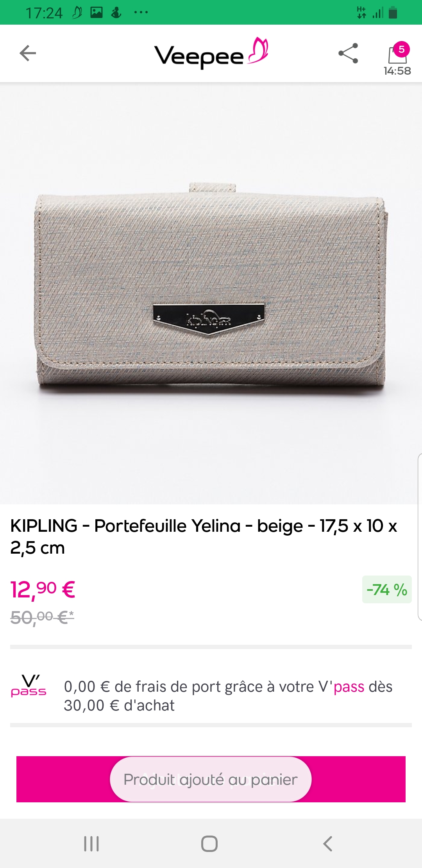Open the picture notification icon in status bar
Image resolution: width=422 pixels, height=868 pixels.
pos(97,13)
